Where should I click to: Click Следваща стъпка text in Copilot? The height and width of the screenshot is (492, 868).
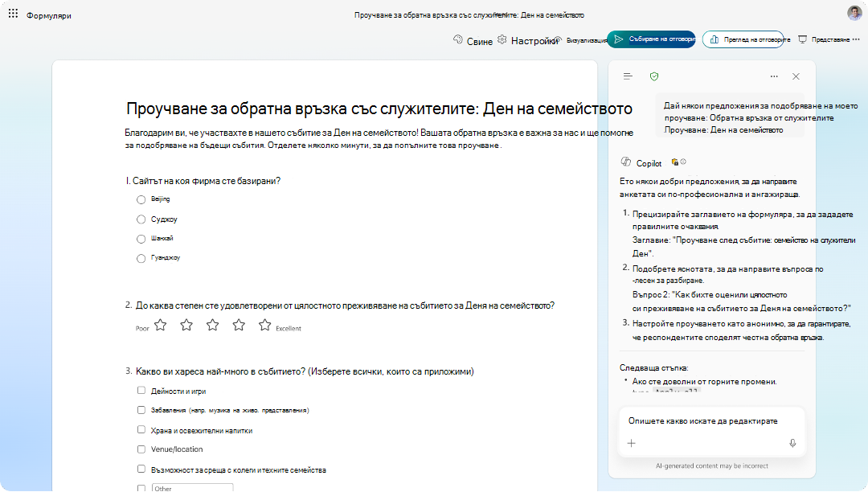[x=653, y=367]
